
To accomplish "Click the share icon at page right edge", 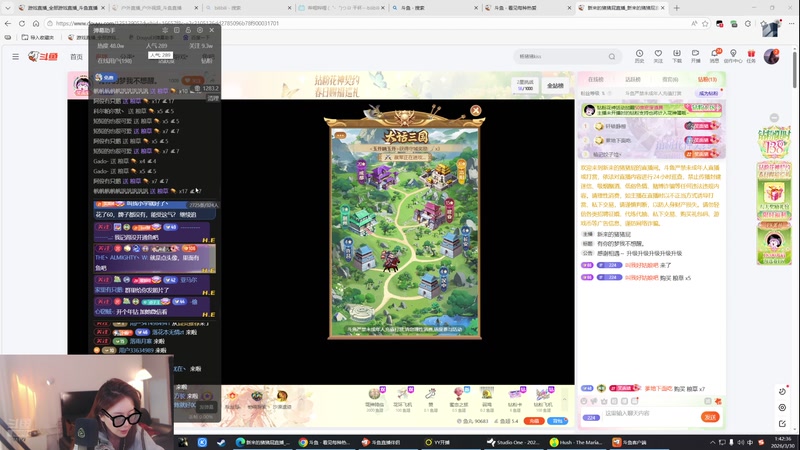I will click(782, 423).
